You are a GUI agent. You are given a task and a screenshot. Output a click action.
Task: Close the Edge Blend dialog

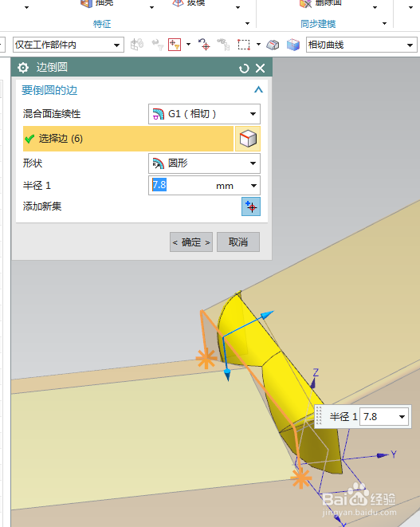tap(261, 69)
